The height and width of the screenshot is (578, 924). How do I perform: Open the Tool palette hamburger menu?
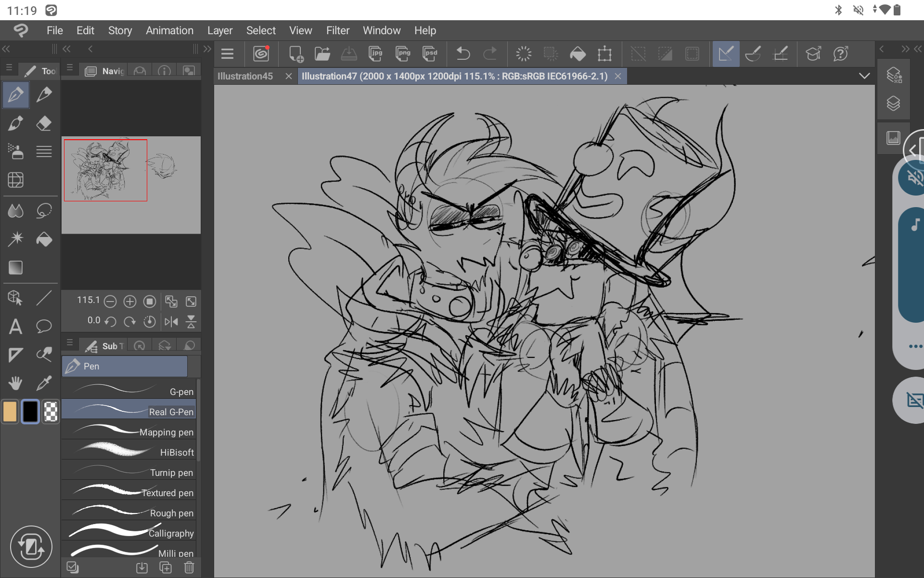click(9, 68)
